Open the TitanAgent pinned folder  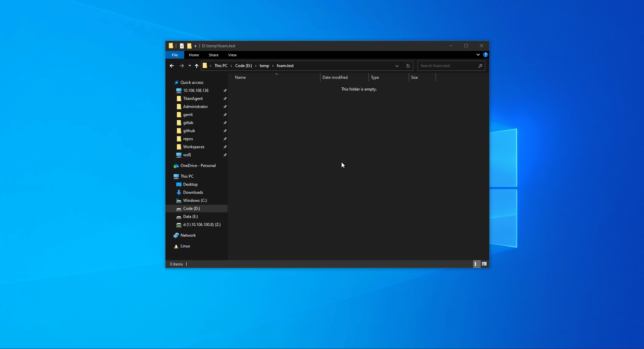[x=193, y=99]
